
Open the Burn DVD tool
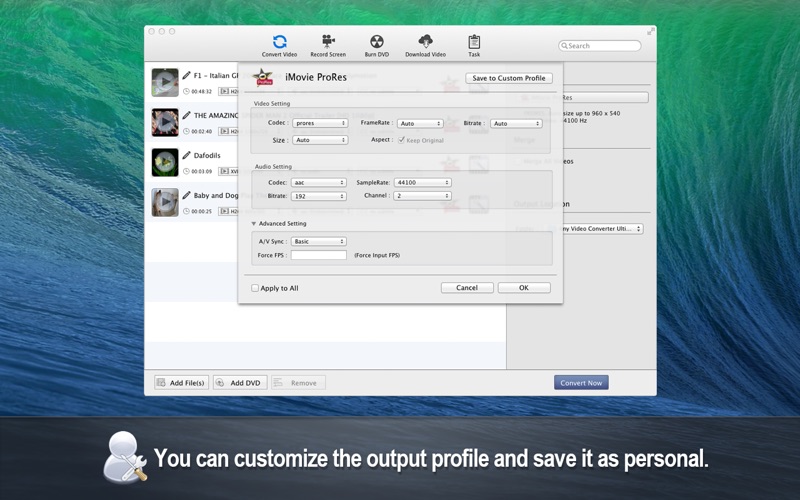pyautogui.click(x=377, y=45)
